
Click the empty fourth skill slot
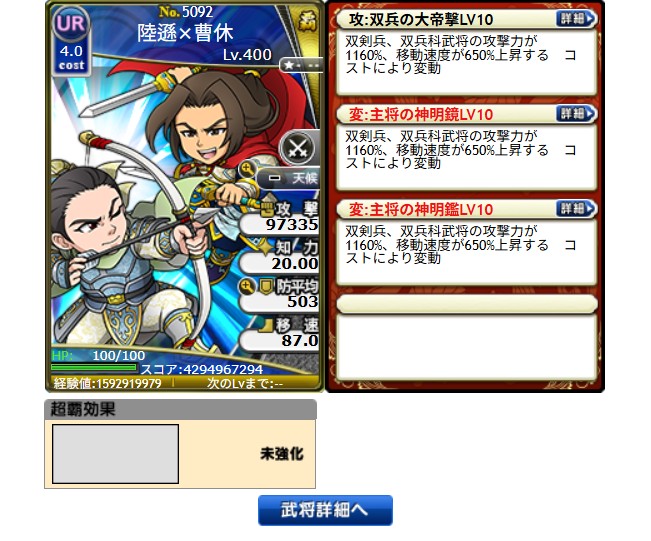467,338
